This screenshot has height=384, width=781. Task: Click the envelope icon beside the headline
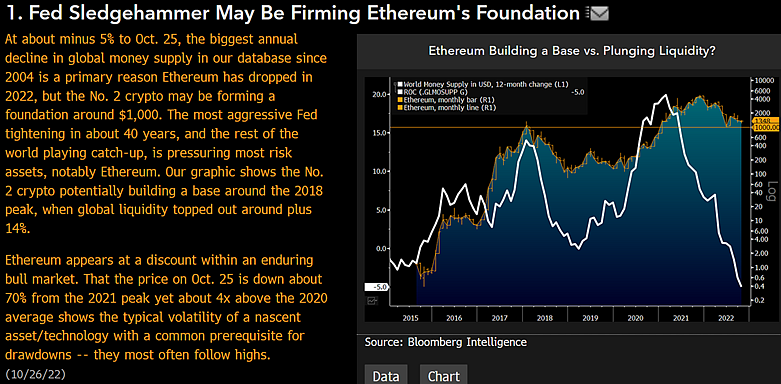point(599,14)
